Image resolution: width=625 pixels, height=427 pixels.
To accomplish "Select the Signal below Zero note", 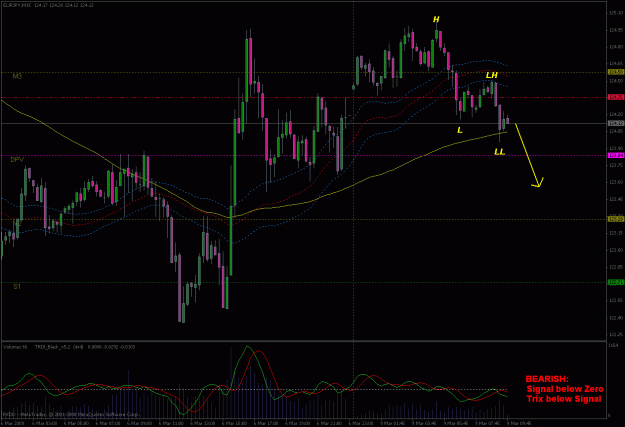I will click(565, 389).
